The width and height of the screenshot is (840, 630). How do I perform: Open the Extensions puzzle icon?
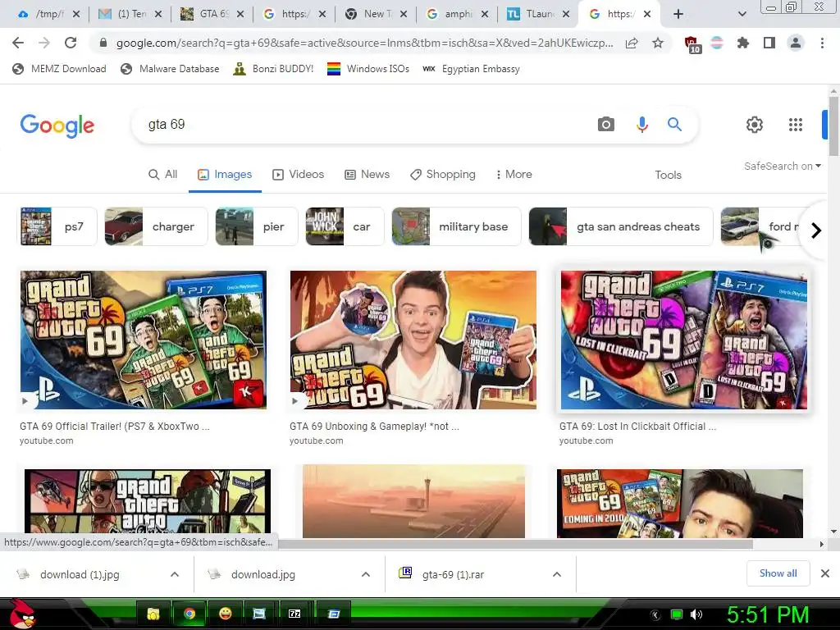click(x=743, y=43)
